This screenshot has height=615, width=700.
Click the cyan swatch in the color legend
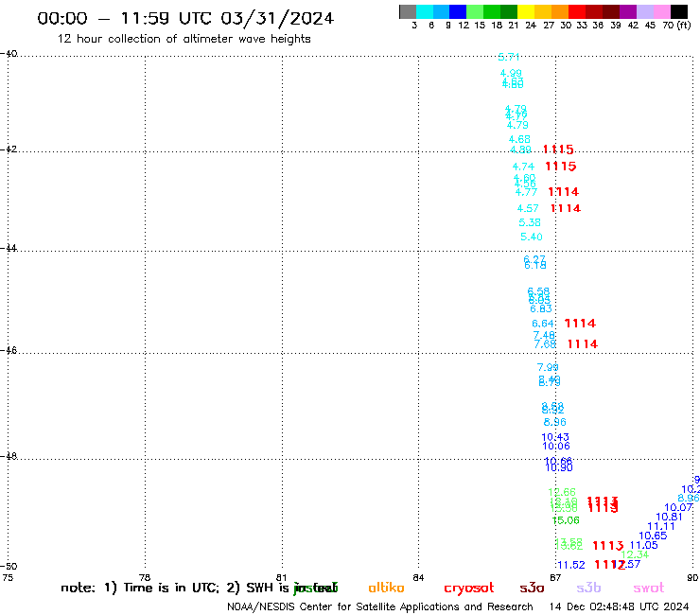425,11
